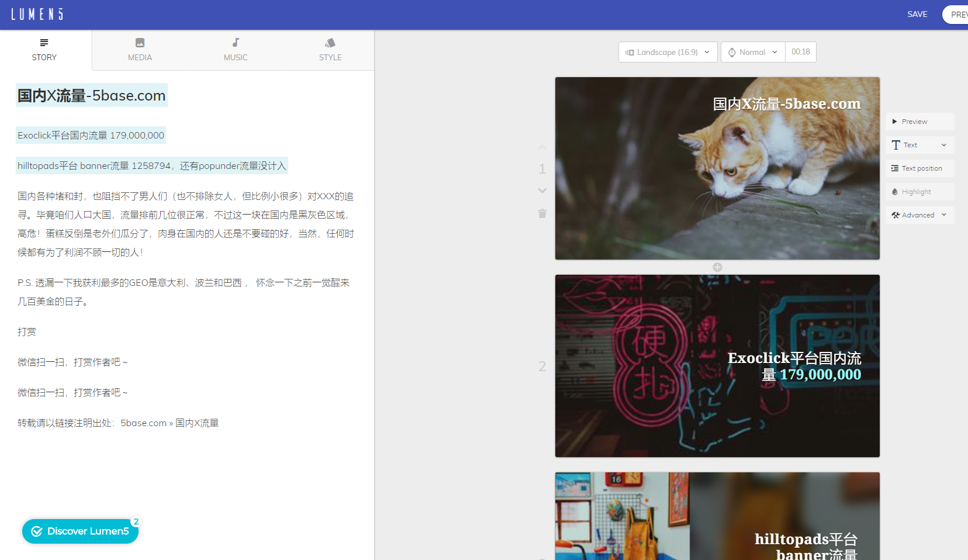Switch to the Media tab
968x560 pixels.
tap(140, 50)
